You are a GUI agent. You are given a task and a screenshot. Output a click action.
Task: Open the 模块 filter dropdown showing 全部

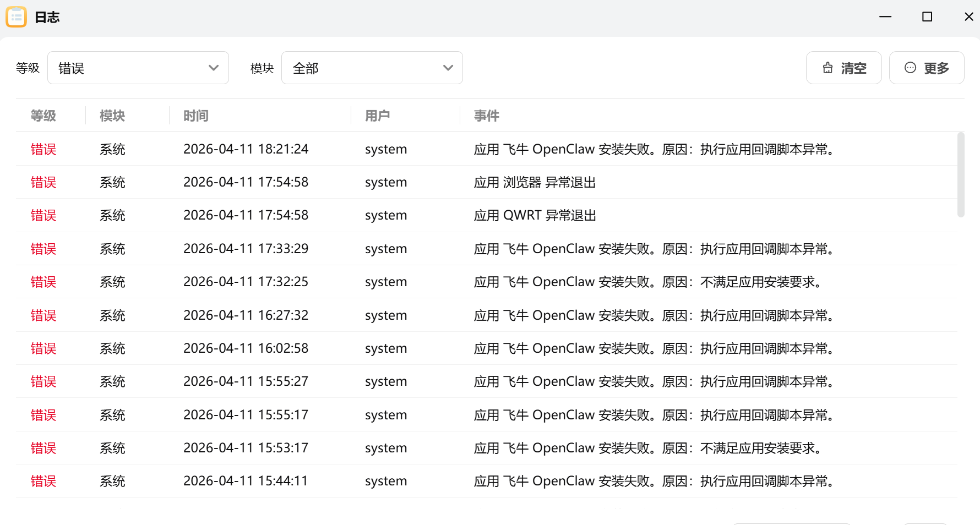pos(372,68)
